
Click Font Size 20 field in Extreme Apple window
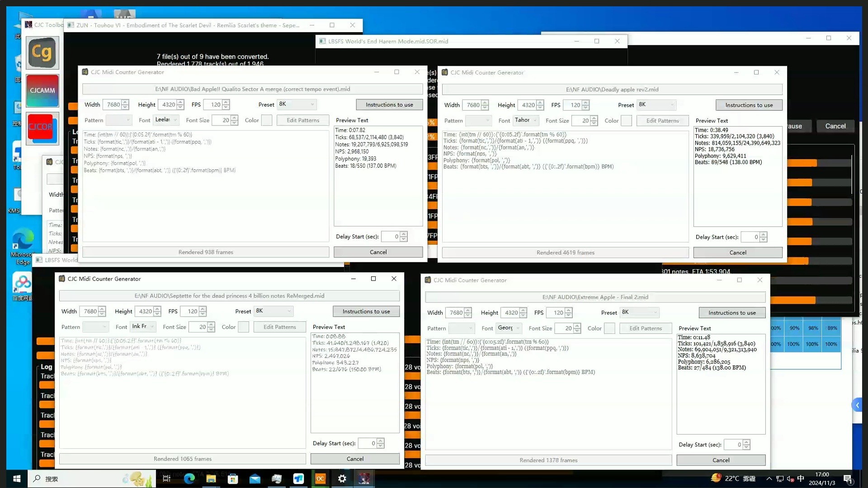click(564, 328)
